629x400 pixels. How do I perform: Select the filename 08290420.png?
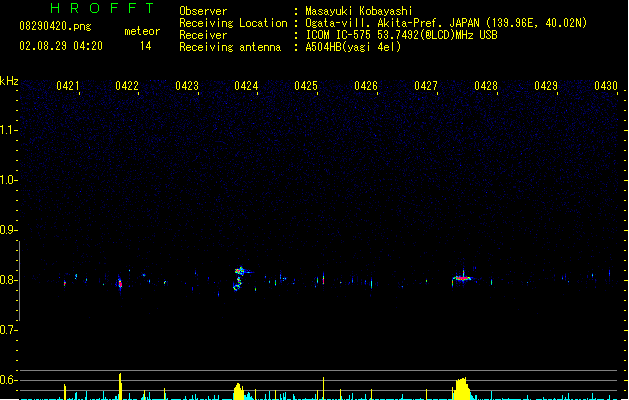point(55,26)
